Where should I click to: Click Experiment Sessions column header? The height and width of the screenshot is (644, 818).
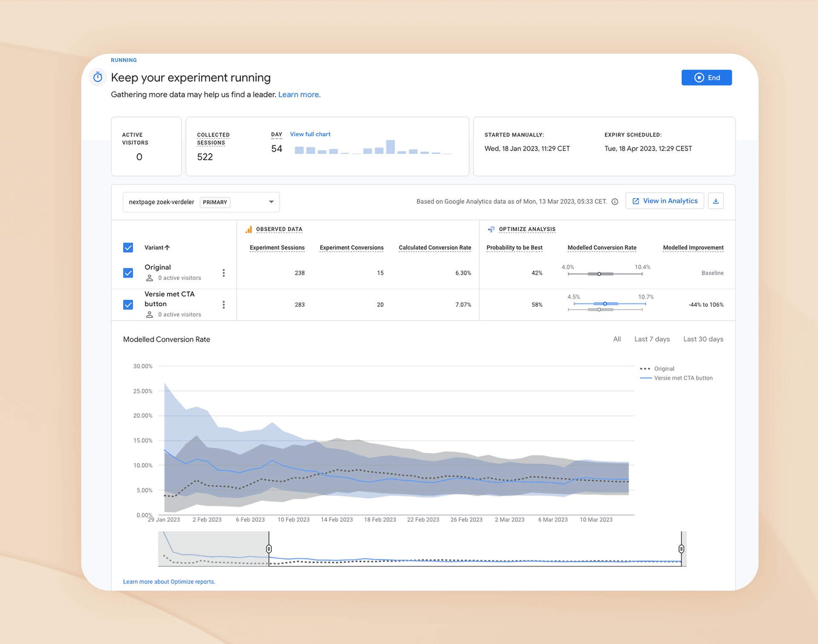277,248
